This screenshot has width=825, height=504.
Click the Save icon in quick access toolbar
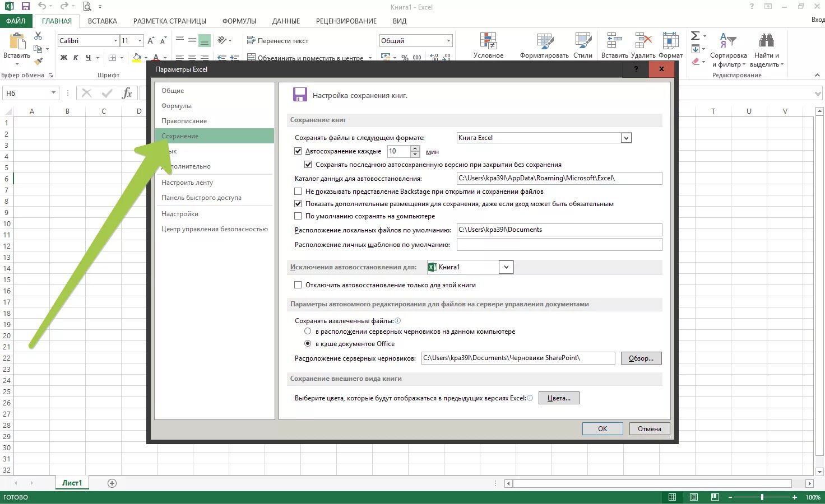[x=25, y=7]
